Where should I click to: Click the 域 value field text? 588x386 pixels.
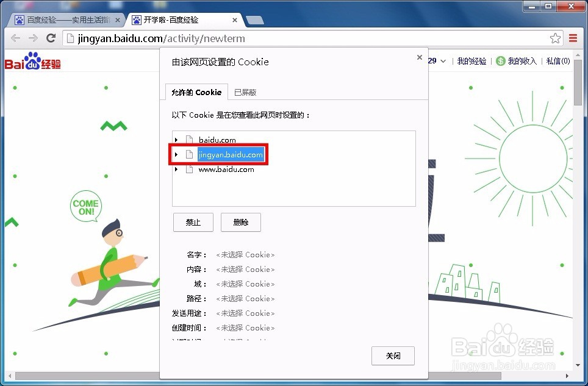point(245,284)
